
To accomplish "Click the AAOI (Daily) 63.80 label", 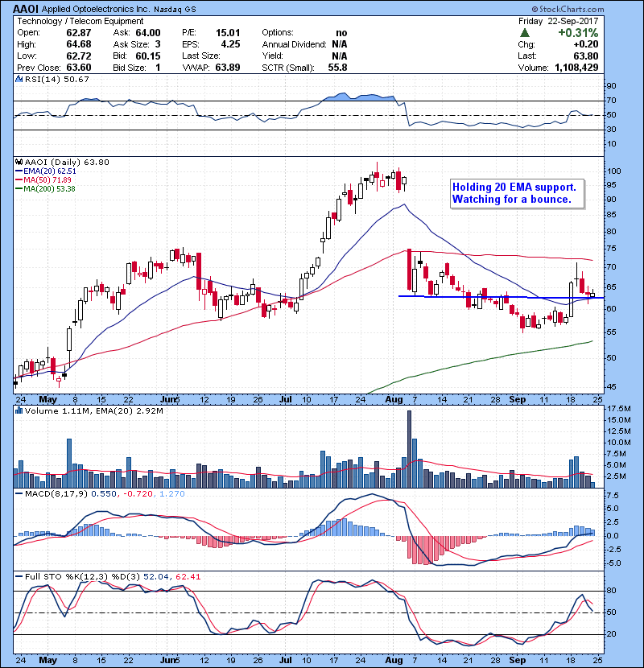I will pos(67,162).
